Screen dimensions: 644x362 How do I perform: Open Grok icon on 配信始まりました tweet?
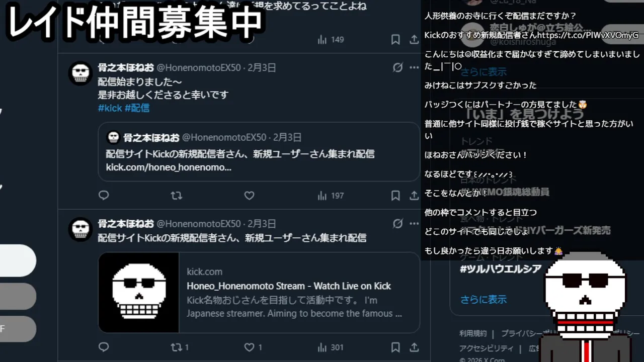397,67
